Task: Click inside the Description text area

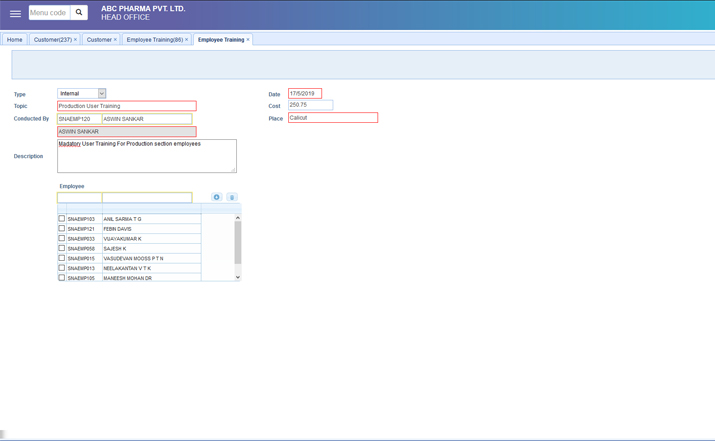Action: click(147, 156)
